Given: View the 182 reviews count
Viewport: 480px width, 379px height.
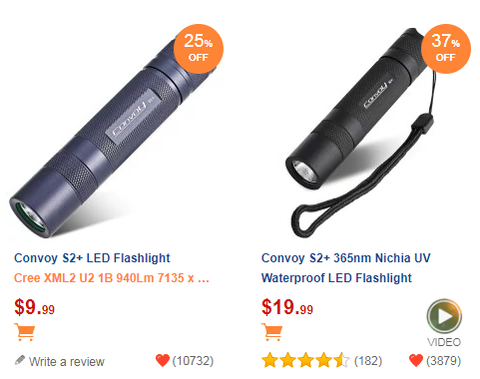Looking at the screenshot, I should pos(368,361).
